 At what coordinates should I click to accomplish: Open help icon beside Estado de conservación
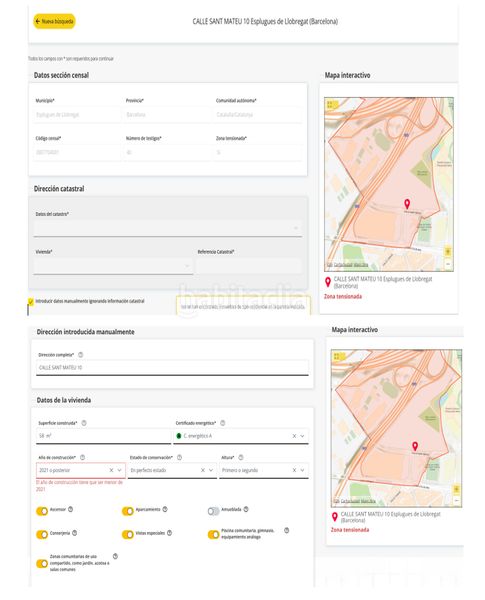179,457
